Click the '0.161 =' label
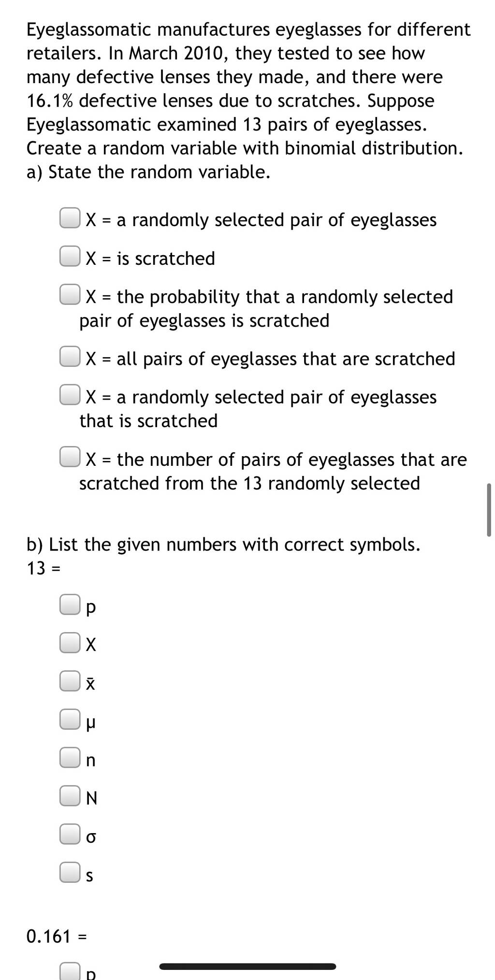This screenshot has height=980, width=495. click(x=57, y=937)
